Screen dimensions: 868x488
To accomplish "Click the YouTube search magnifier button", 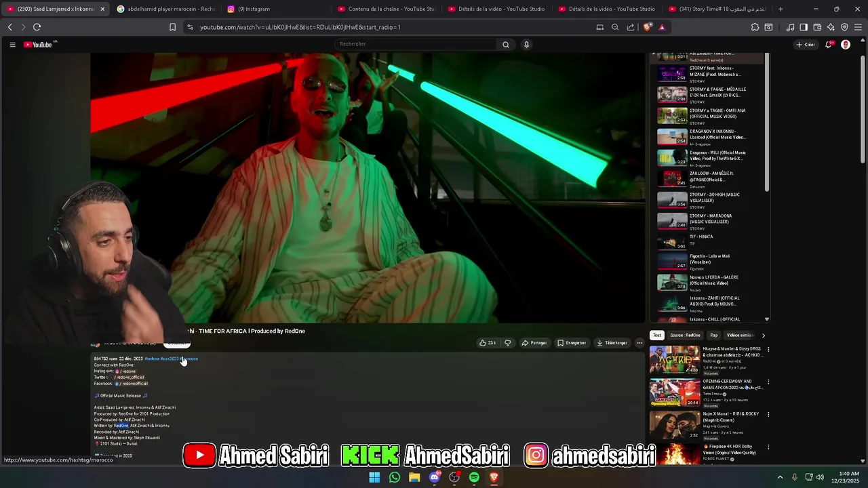I will (505, 45).
